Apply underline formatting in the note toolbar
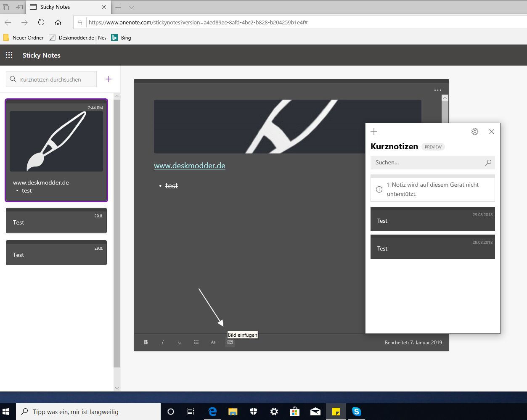This screenshot has height=420, width=527. [180, 342]
